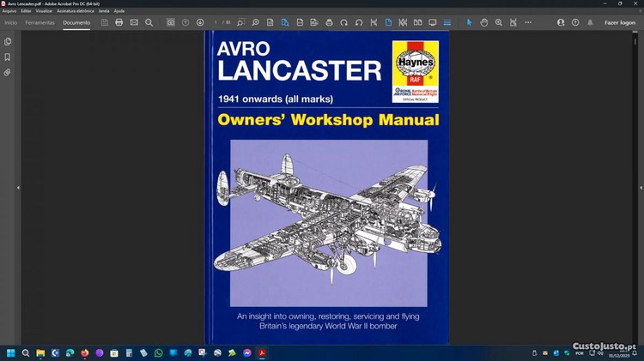Toggle two-page view mode icon
Image resolution: width=644 pixels, height=361 pixels.
(417, 22)
